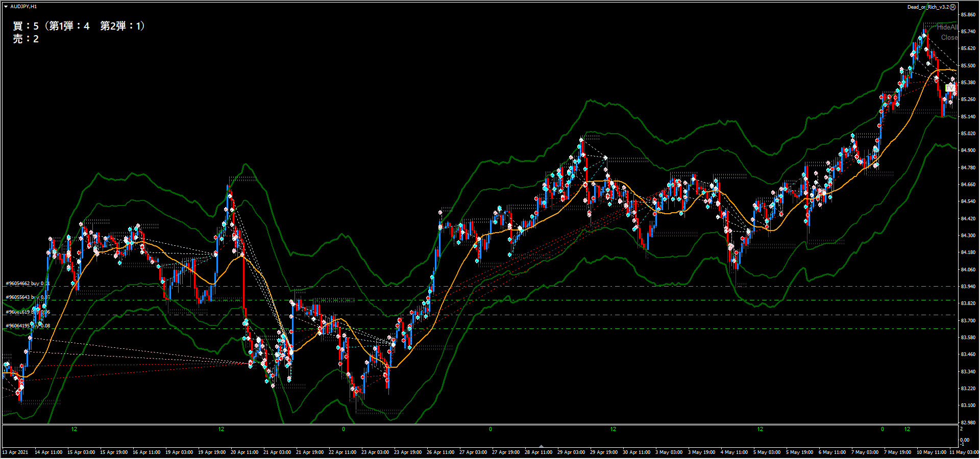The width and height of the screenshot is (980, 459).
Task: Click the 11 May 03:00 time label
Action: (964, 452)
